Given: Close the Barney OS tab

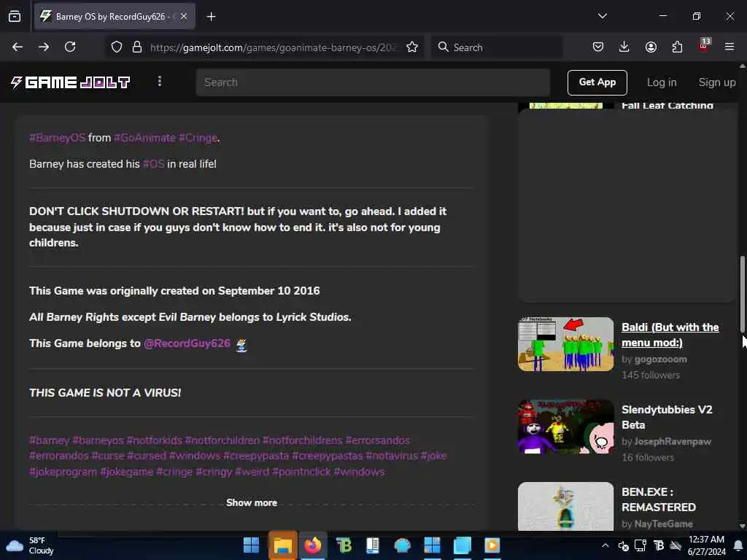Looking at the screenshot, I should (x=184, y=17).
